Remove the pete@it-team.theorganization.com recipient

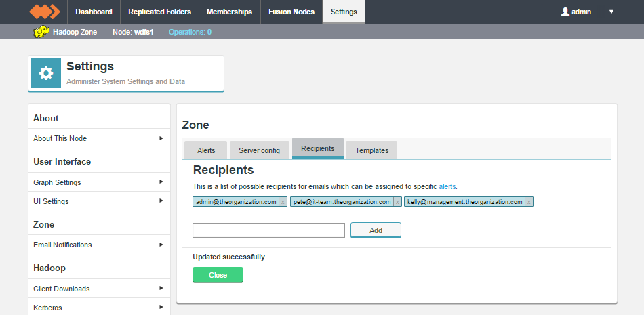(x=397, y=202)
